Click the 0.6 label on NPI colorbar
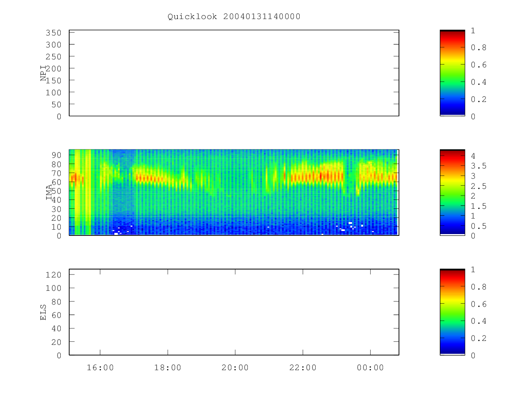Image resolution: width=532 pixels, height=399 pixels. [x=478, y=65]
